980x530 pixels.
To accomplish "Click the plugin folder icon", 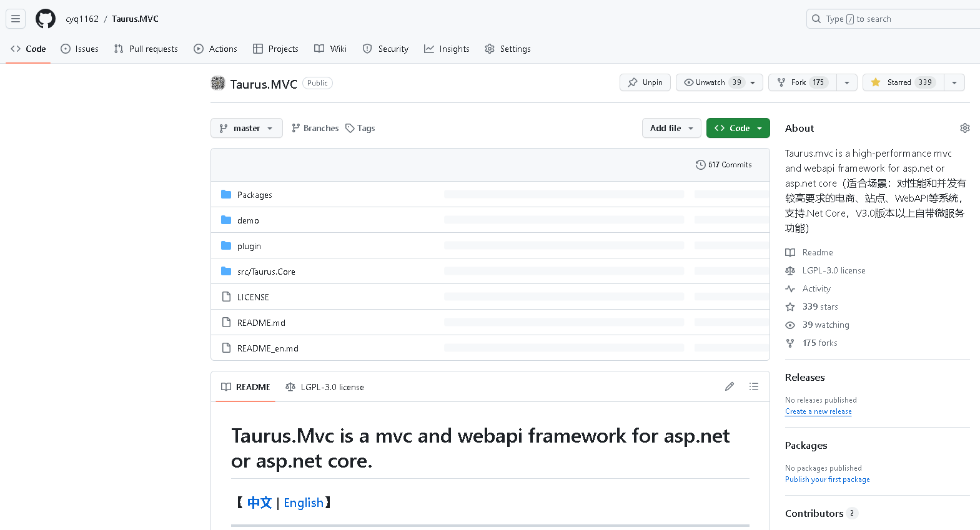I will pyautogui.click(x=226, y=246).
